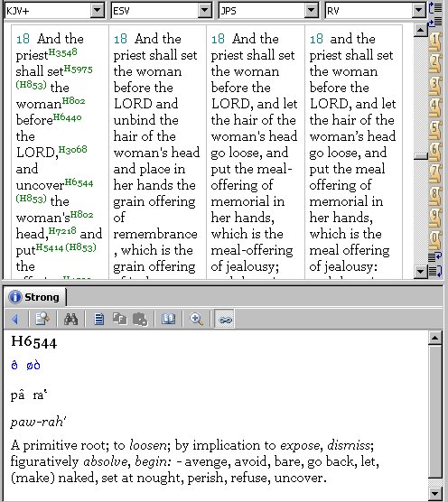Viewport: 448px width, 502px height.
Task: Click Strong's number H6440 after before
Action: click(67, 117)
